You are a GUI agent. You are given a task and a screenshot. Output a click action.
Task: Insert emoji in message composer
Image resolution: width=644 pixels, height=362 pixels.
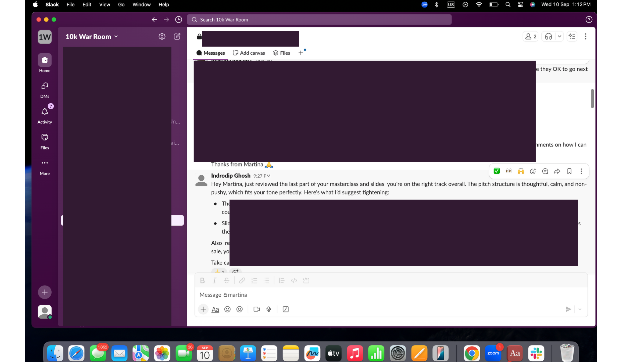227,309
